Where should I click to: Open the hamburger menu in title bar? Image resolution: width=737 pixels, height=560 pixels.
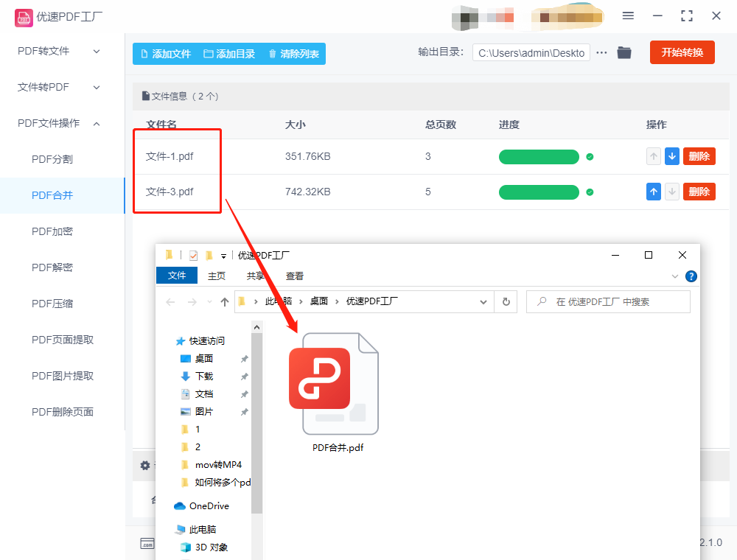628,16
